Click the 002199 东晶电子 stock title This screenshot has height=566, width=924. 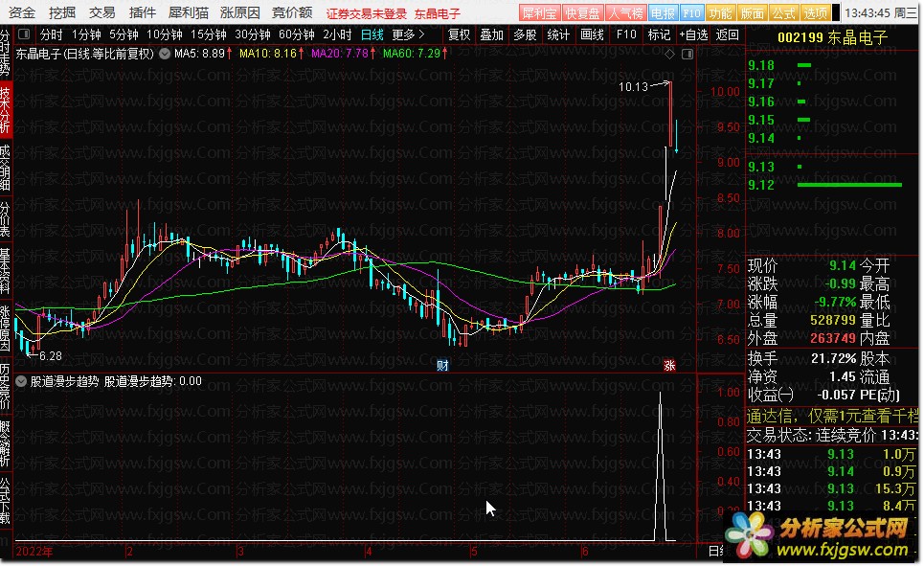[832, 37]
